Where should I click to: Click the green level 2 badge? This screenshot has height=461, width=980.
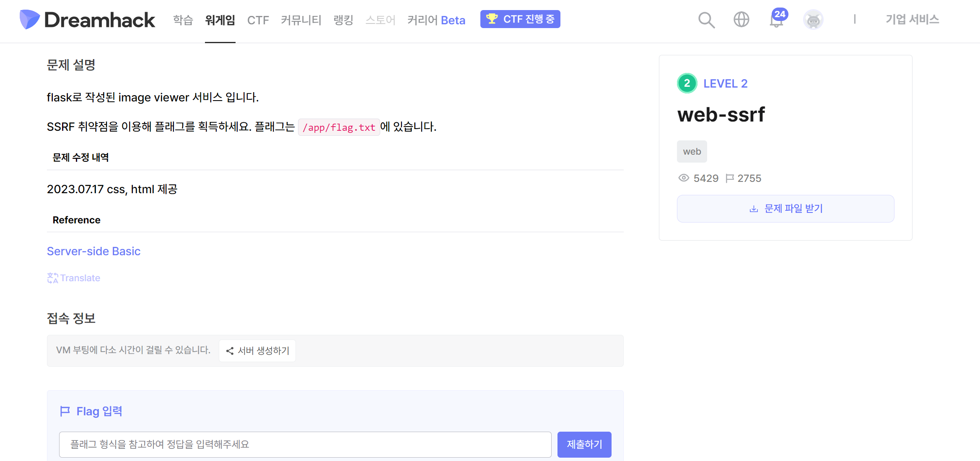[x=687, y=83]
